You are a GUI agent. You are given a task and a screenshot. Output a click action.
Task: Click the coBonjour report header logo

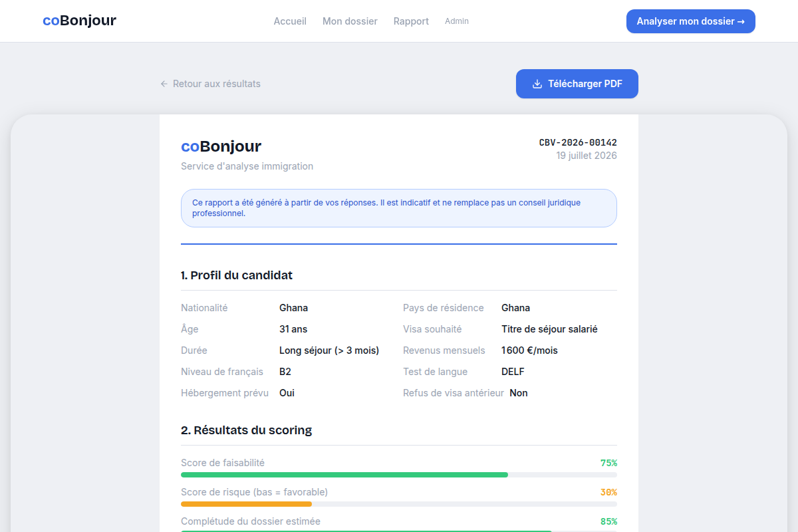[221, 146]
